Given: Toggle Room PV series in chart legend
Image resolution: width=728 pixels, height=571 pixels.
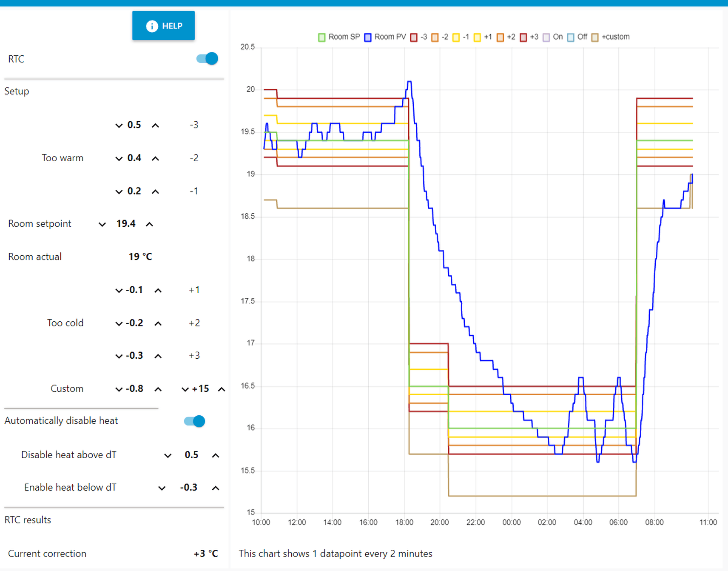Looking at the screenshot, I should [385, 37].
